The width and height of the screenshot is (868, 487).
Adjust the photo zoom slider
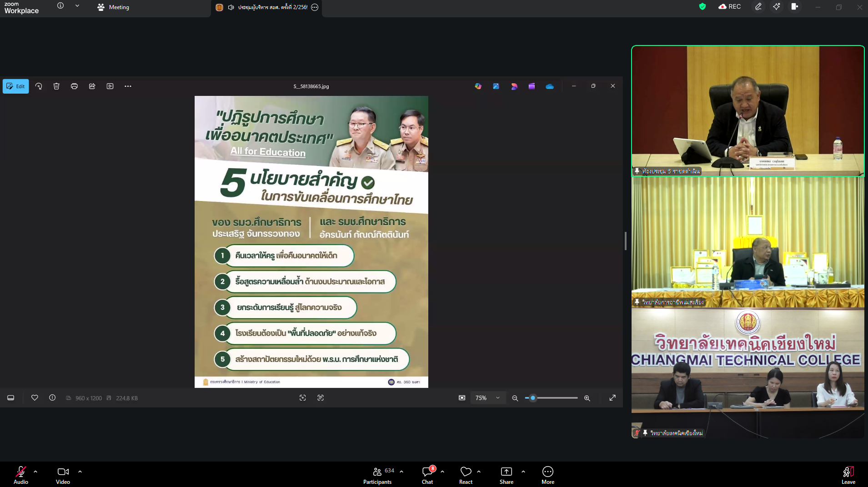[x=533, y=398]
